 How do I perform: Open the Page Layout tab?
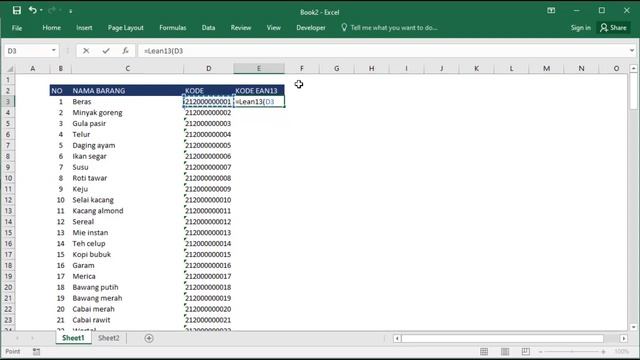pyautogui.click(x=126, y=28)
